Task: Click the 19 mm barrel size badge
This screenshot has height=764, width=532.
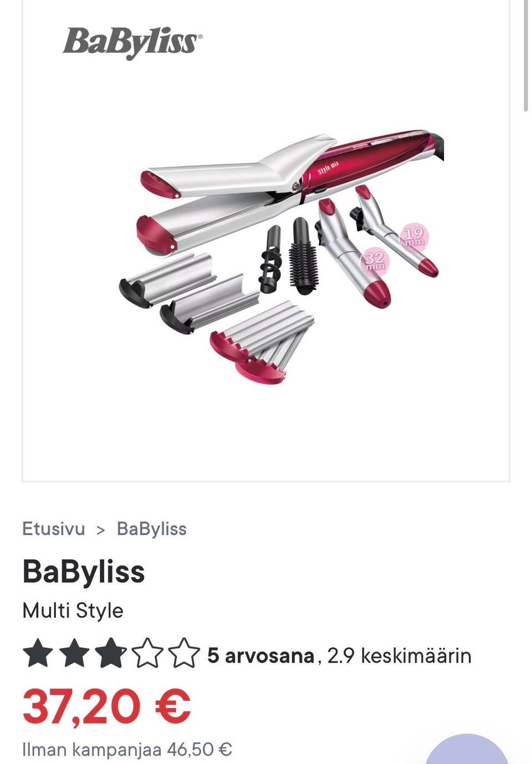Action: coord(414,237)
